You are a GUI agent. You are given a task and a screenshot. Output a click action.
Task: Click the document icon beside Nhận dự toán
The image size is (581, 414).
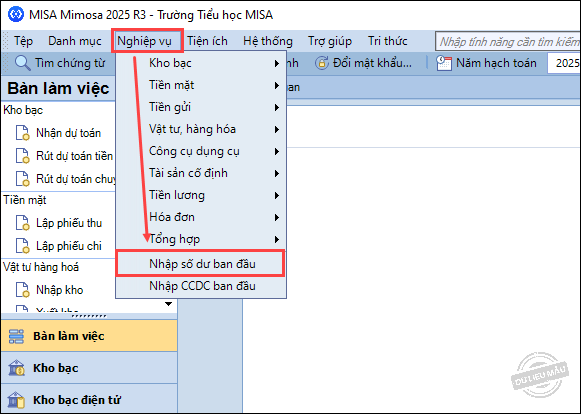(x=22, y=133)
